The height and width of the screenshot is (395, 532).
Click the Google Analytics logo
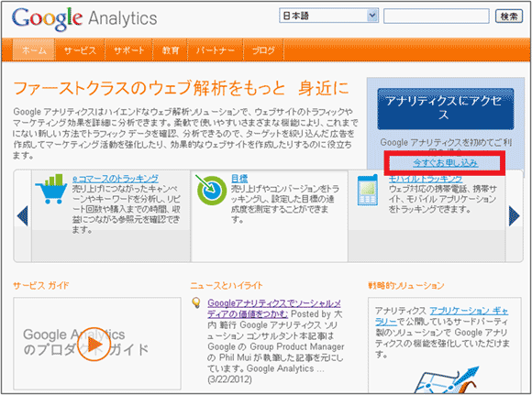pos(84,18)
